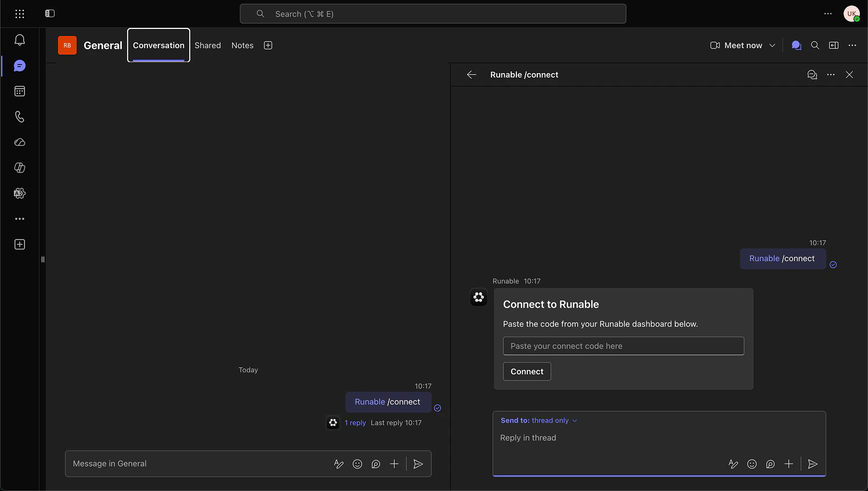The width and height of the screenshot is (868, 491).
Task: Open actions and apps plus in General compose
Action: click(394, 464)
